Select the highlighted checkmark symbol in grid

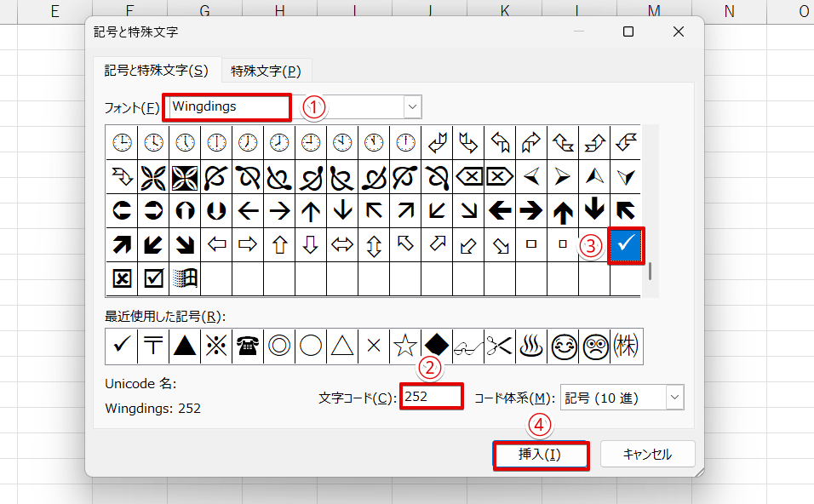coord(626,245)
